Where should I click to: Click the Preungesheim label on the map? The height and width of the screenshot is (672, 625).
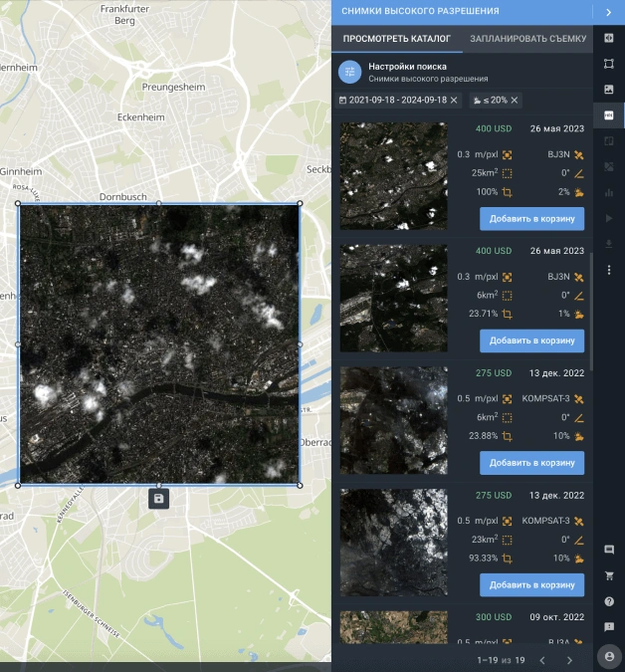173,87
